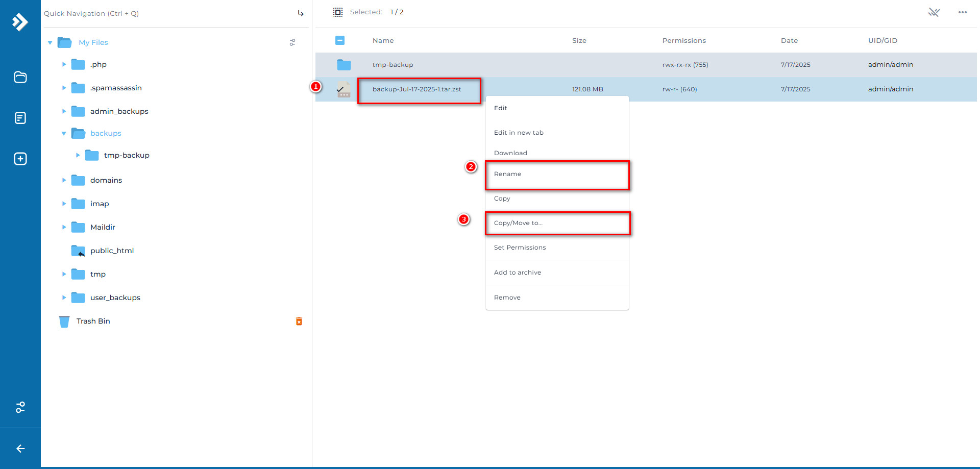The image size is (980, 469).
Task: Empty Trash Bin via red trash icon
Action: pos(299,321)
